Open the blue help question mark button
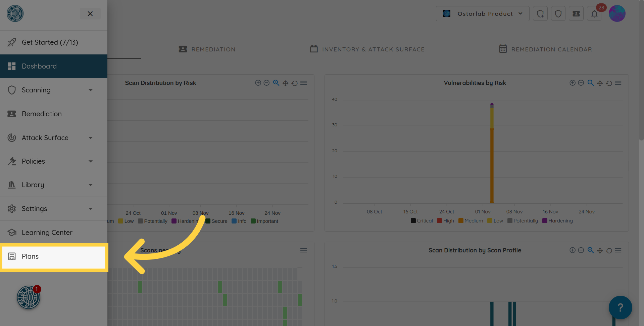 click(x=620, y=307)
